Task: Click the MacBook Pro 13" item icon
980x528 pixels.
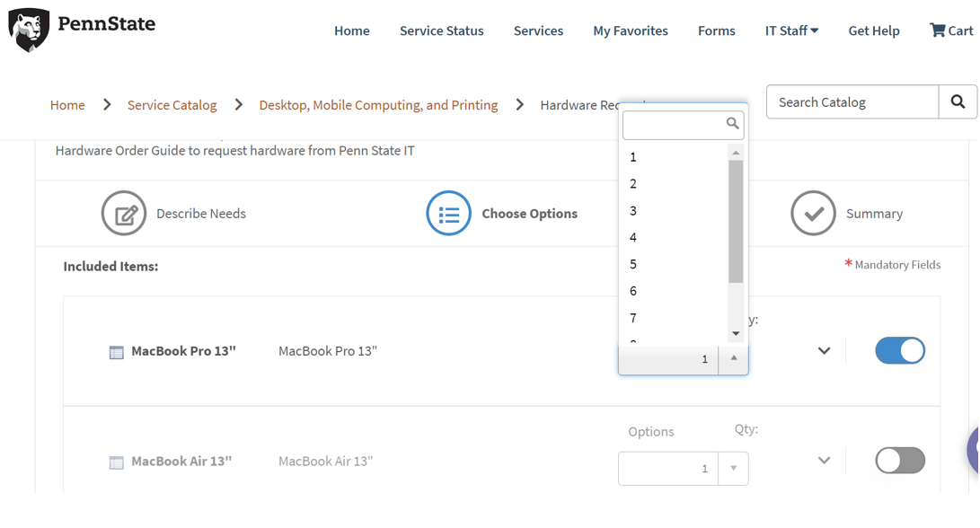Action: point(116,352)
